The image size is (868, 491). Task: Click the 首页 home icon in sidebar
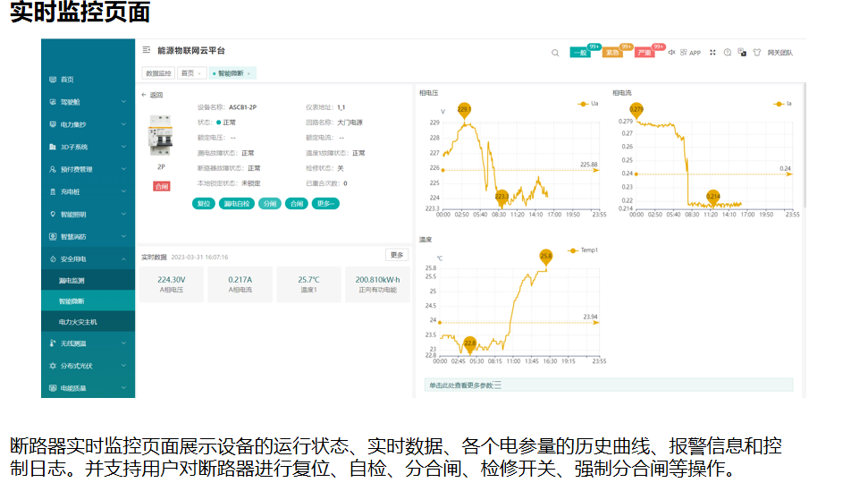[x=53, y=80]
